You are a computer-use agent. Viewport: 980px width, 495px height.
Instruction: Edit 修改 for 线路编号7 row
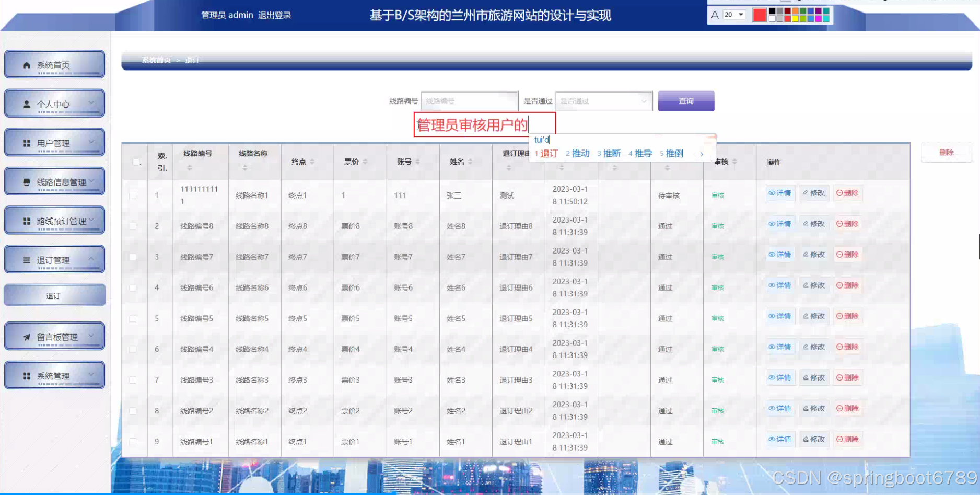[814, 255]
